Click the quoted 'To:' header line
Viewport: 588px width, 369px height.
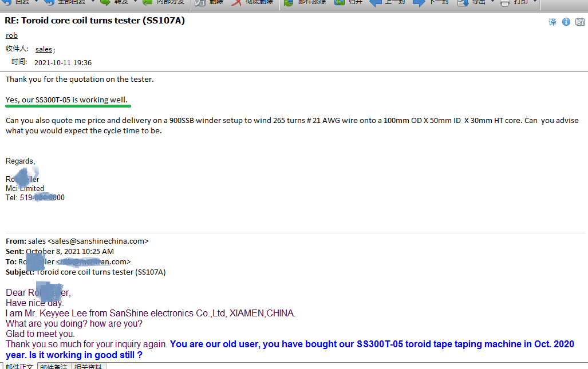(68, 261)
